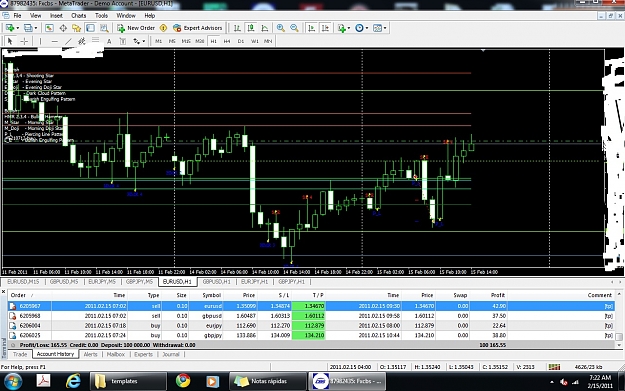Select order 6206025 gbpjpy row
This screenshot has width=625, height=391.
311,335
